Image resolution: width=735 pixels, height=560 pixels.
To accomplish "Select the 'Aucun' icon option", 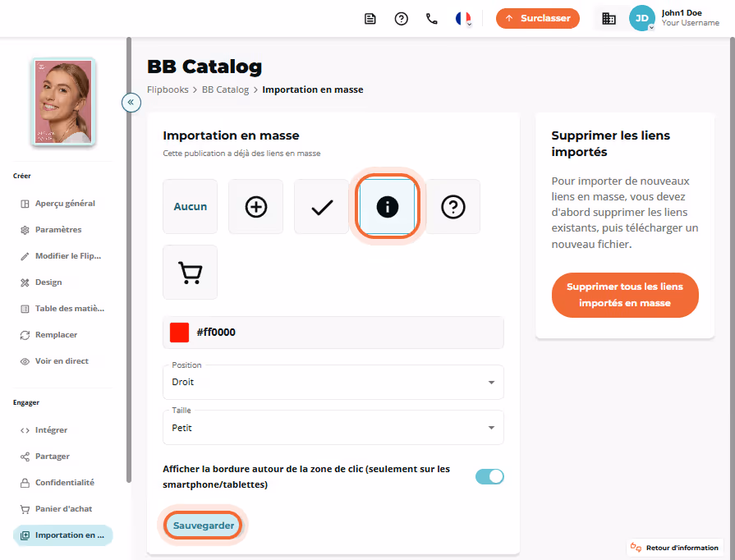I will pos(190,207).
